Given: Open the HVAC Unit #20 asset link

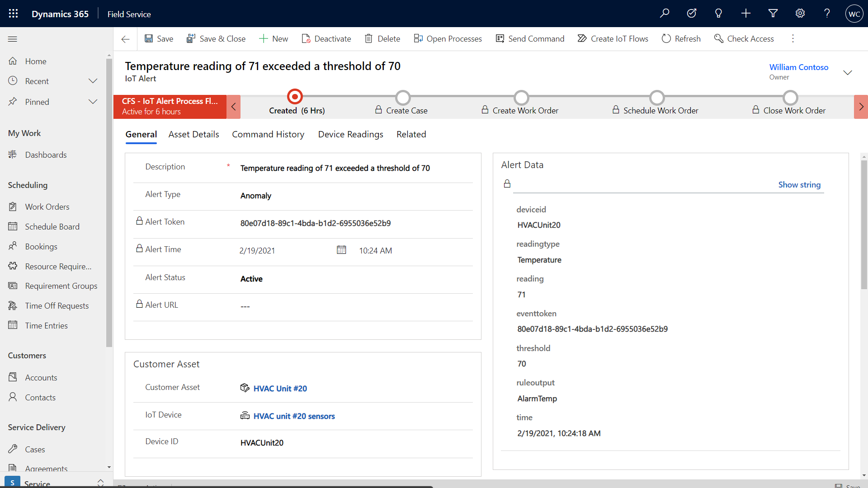Looking at the screenshot, I should coord(279,388).
